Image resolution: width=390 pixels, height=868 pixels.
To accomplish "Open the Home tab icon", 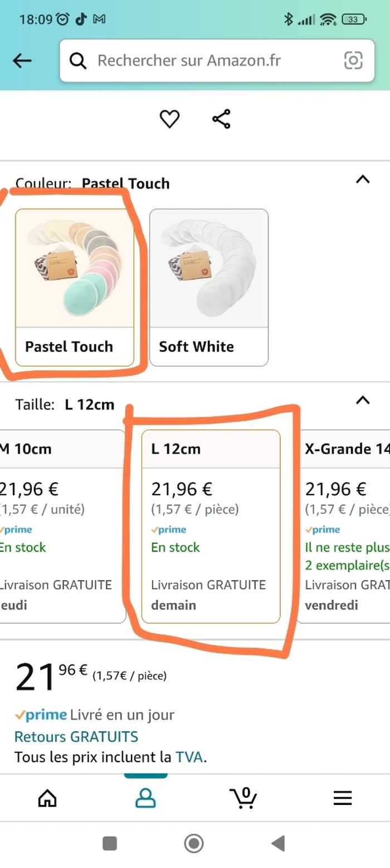I will tap(47, 798).
